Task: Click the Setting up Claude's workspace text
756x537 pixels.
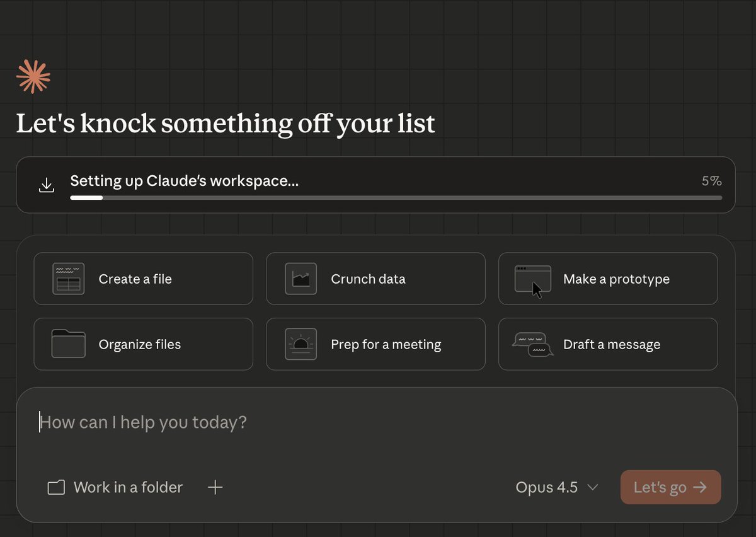Action: (184, 181)
